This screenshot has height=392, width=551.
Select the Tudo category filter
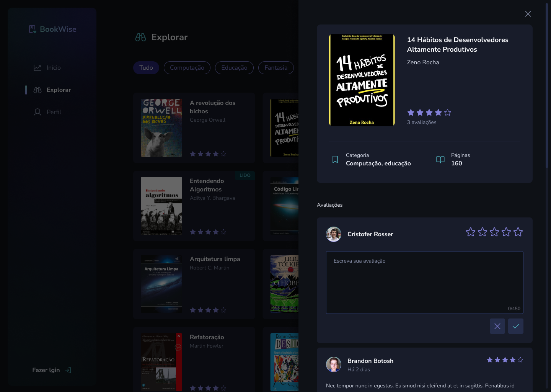coord(146,68)
